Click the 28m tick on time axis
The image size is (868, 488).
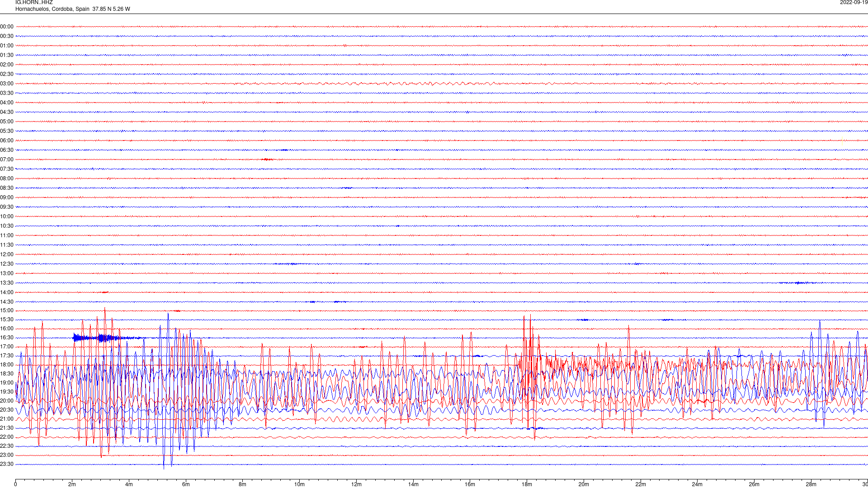(811, 484)
